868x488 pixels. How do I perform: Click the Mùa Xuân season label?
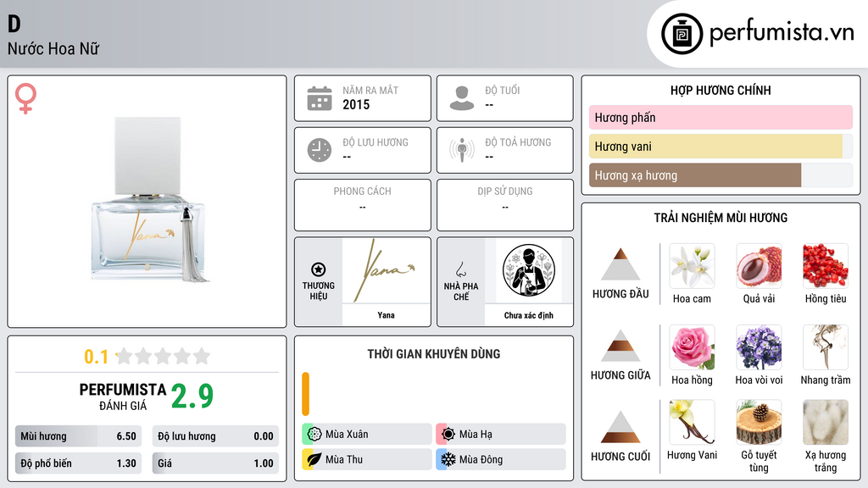347,435
